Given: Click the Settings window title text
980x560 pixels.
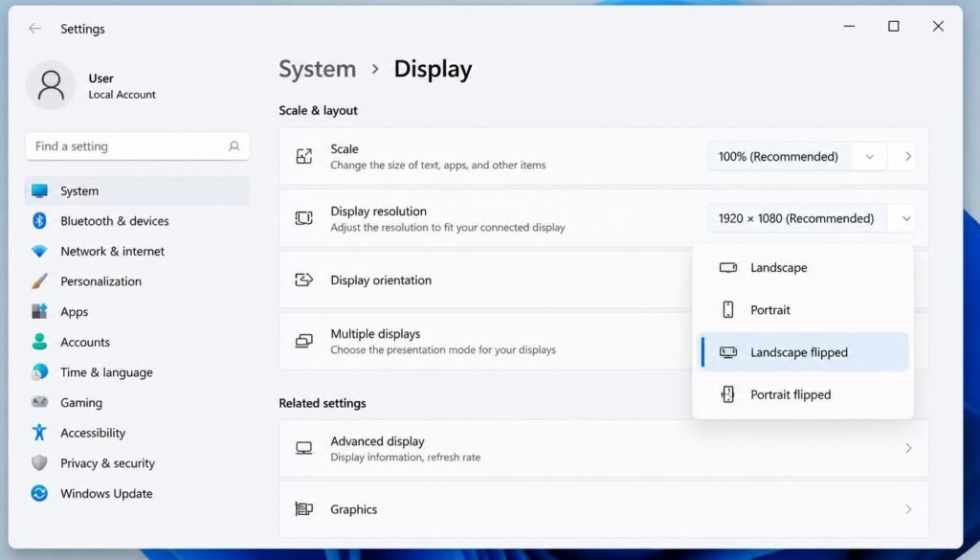Looking at the screenshot, I should 82,29.
